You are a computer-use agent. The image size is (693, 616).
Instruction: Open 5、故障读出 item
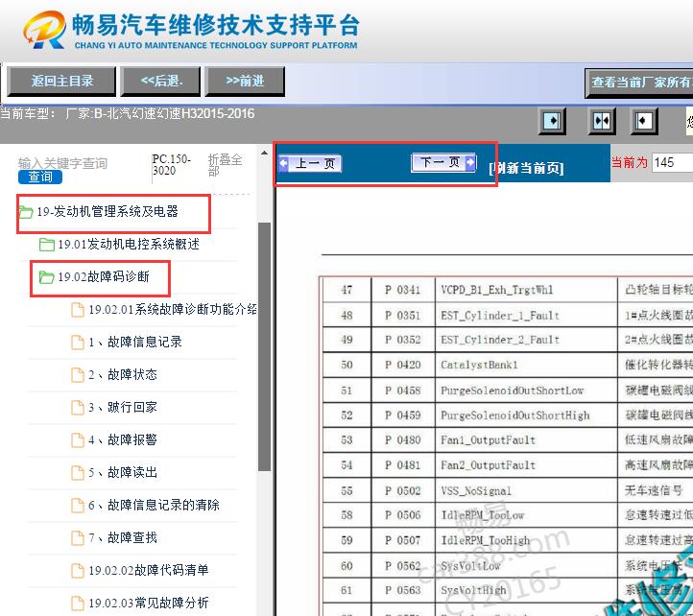123,472
